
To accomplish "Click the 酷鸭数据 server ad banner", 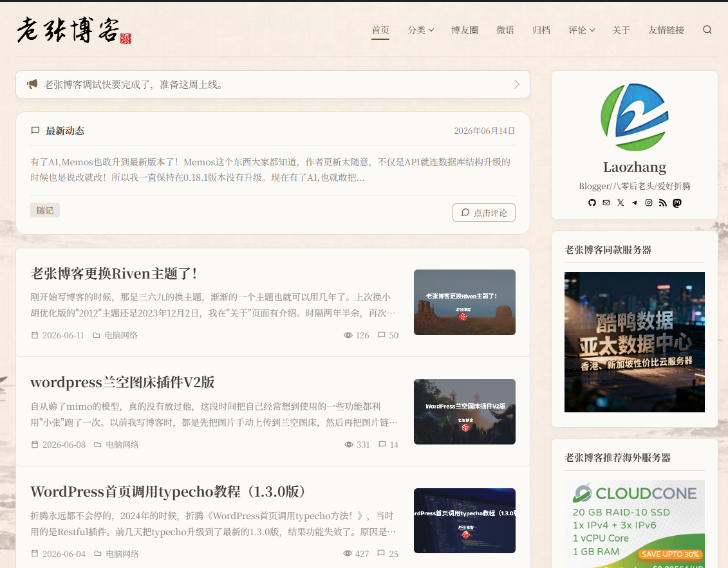I will (635, 342).
